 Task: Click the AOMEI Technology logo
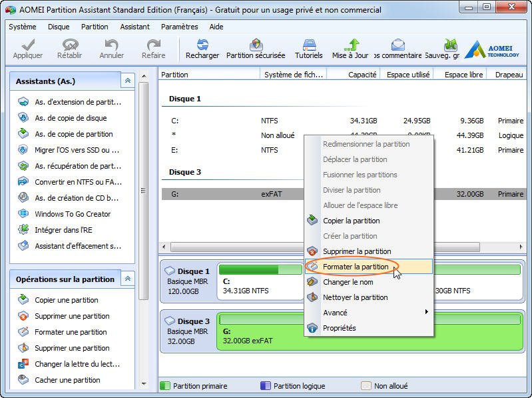pyautogui.click(x=492, y=50)
